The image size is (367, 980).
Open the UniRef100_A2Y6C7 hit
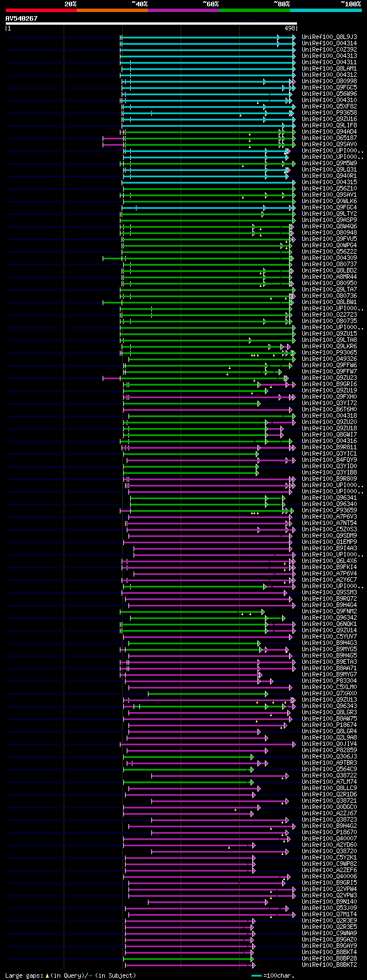click(330, 580)
